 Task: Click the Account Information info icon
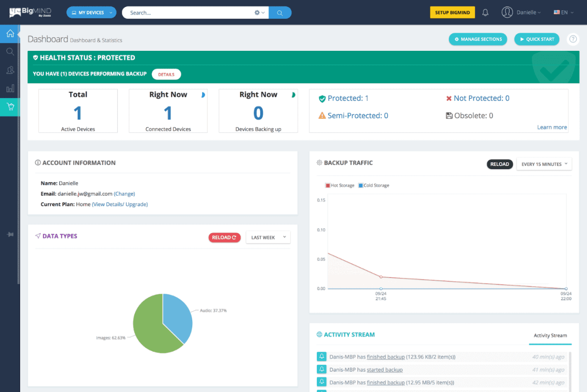coord(38,163)
